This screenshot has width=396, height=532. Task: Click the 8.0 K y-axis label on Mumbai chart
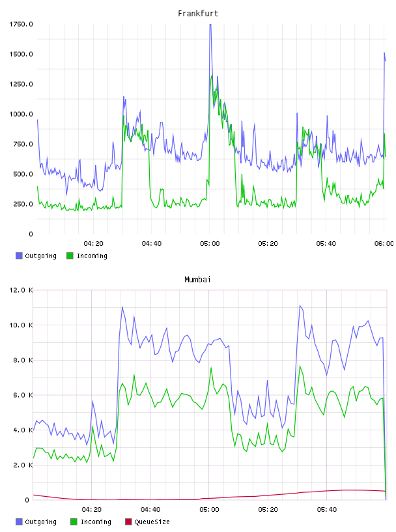pyautogui.click(x=23, y=361)
